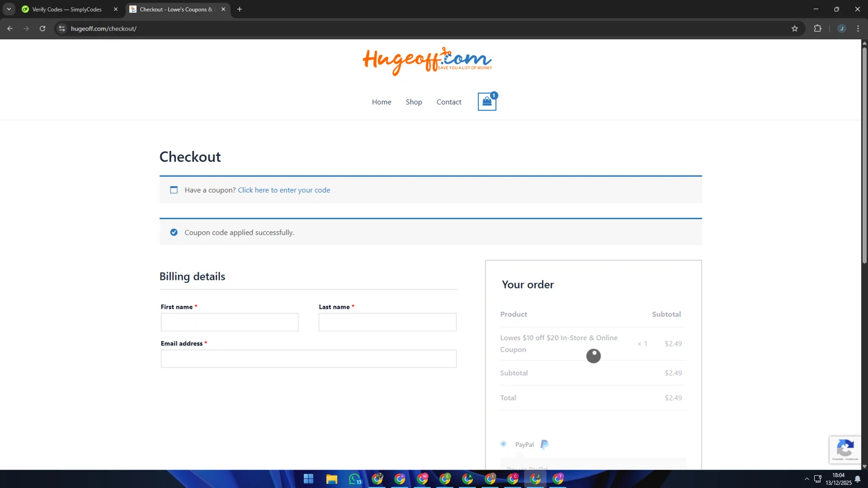Click the 'Coupon code applied successfully.' message

click(x=239, y=232)
